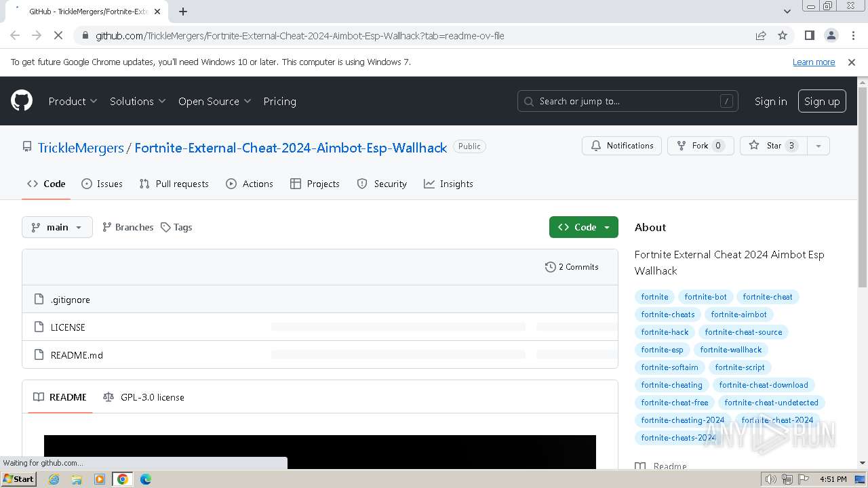This screenshot has width=868, height=488.
Task: Click the site lock icon in address bar
Action: (85, 35)
